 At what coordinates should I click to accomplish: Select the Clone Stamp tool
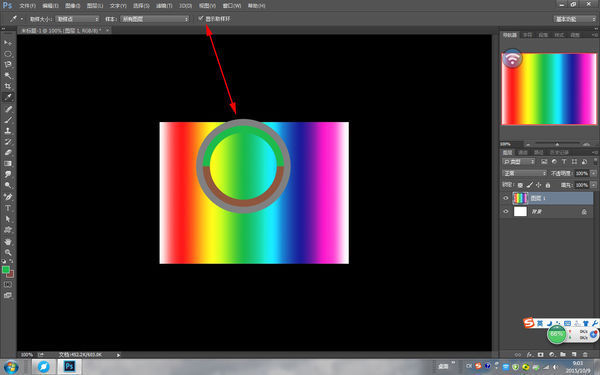pyautogui.click(x=8, y=131)
